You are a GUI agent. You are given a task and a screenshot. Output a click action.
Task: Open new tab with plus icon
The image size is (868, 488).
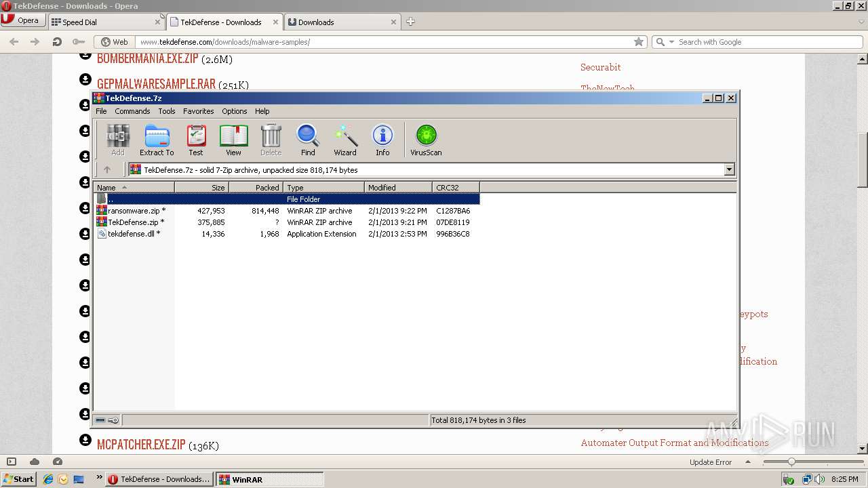[410, 22]
